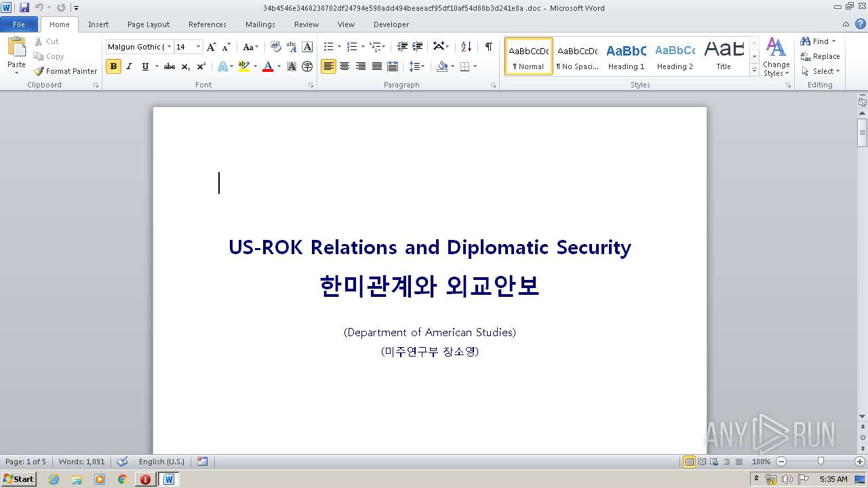Open the Font dialog launcher
The image size is (868, 488).
(x=311, y=85)
